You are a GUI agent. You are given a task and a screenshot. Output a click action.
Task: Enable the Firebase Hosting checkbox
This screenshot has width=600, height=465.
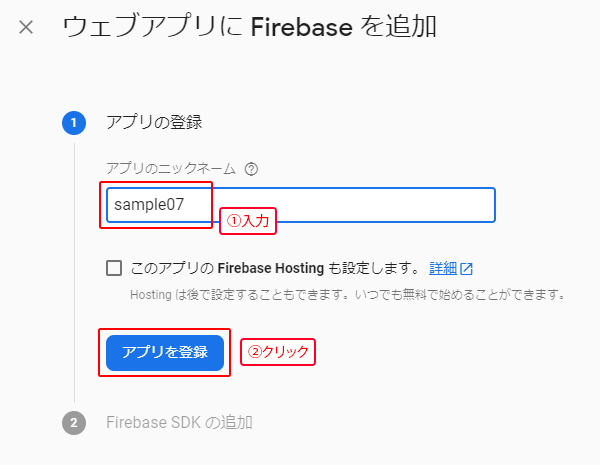(114, 268)
